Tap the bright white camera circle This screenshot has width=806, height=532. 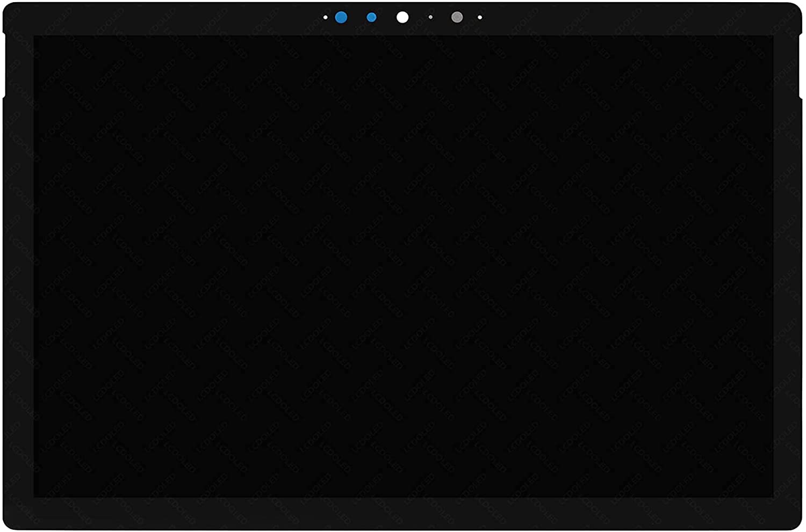[x=402, y=17]
